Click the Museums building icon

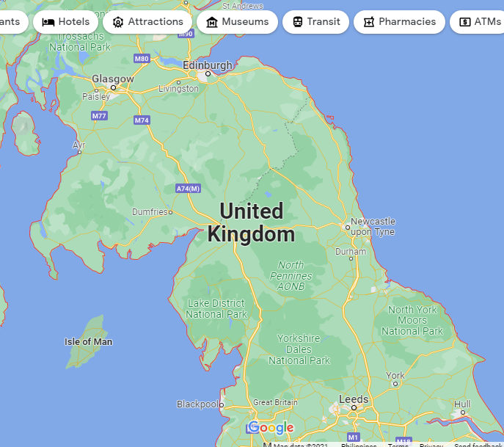(x=212, y=22)
